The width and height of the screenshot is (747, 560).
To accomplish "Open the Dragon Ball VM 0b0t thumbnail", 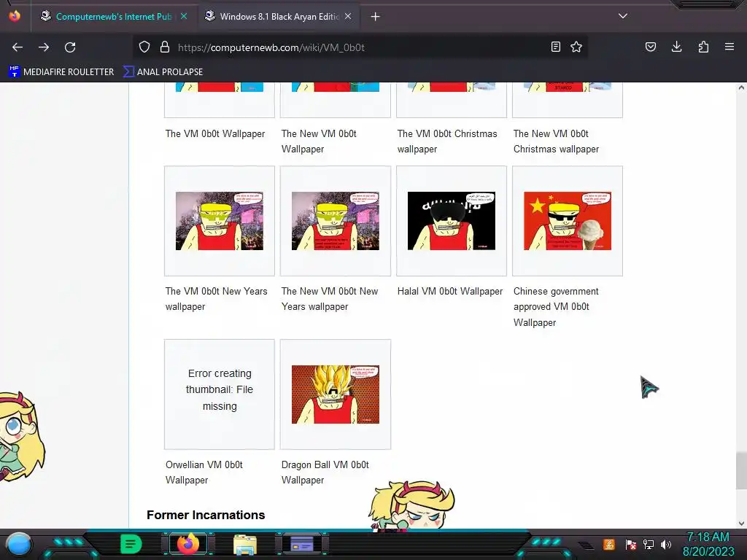I will pyautogui.click(x=336, y=394).
